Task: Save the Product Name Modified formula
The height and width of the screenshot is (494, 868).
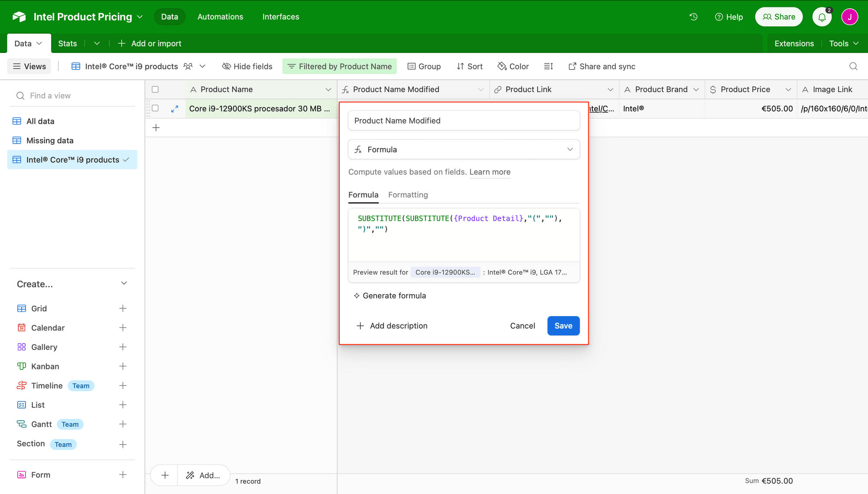Action: click(563, 326)
